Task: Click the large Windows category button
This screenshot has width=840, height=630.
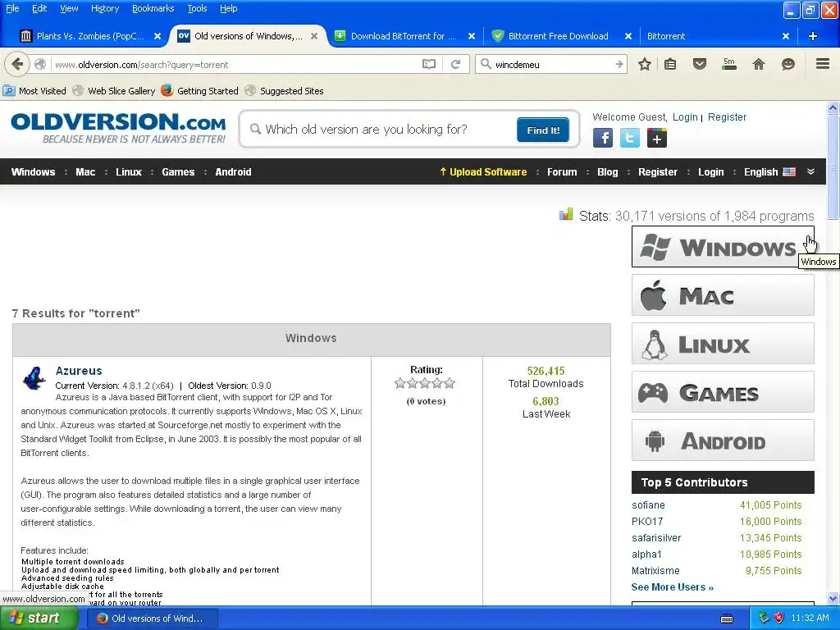Action: click(x=723, y=246)
